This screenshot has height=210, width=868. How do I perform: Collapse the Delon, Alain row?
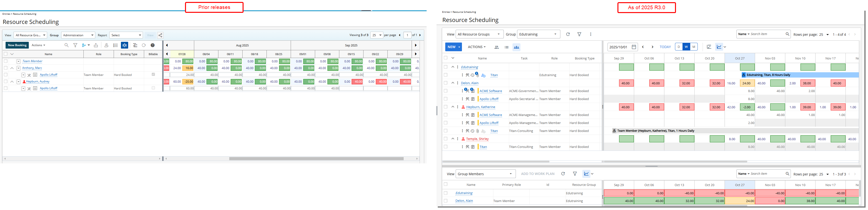453,83
